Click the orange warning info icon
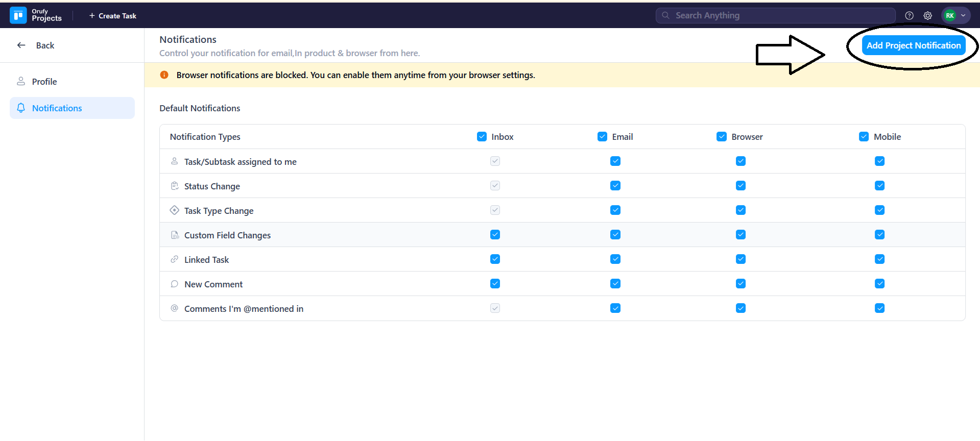This screenshot has height=441, width=980. click(164, 75)
